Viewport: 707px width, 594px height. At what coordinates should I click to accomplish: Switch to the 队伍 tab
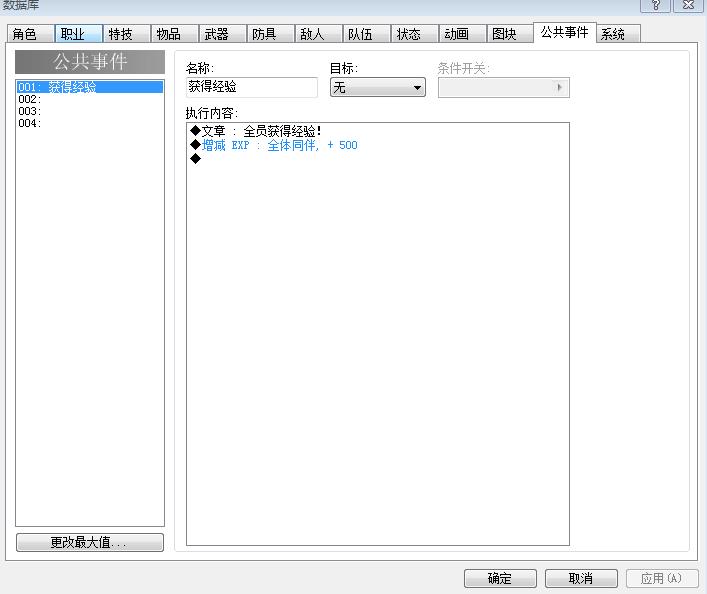pyautogui.click(x=366, y=34)
